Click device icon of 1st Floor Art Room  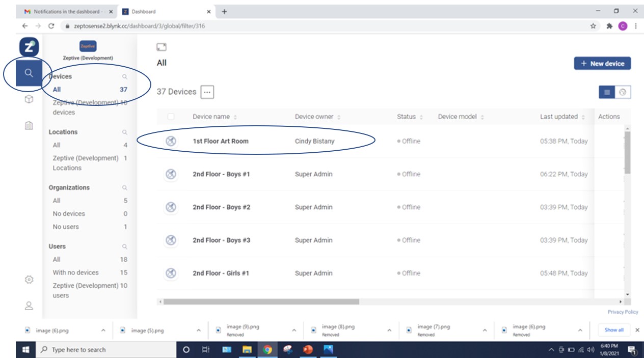pos(171,141)
